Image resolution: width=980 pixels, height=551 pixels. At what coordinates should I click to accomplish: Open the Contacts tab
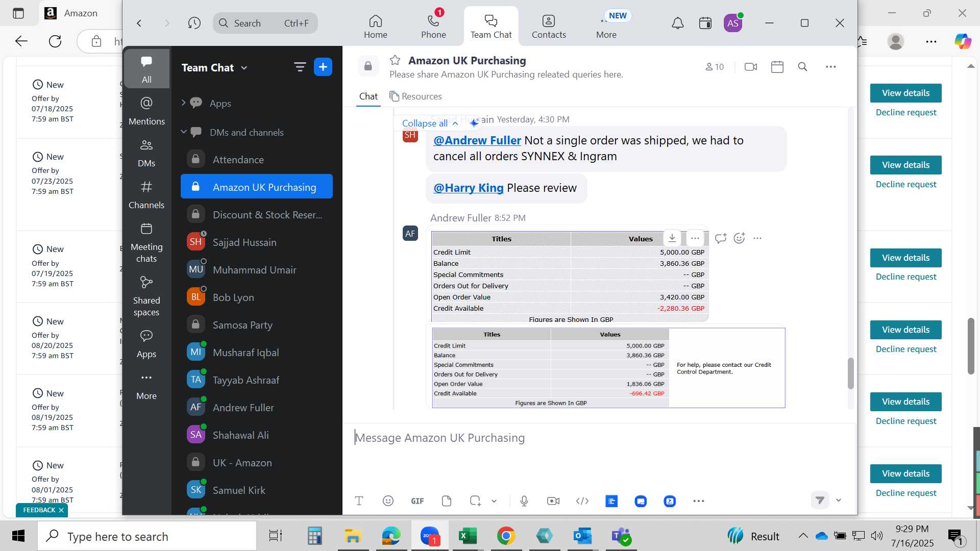pyautogui.click(x=549, y=27)
